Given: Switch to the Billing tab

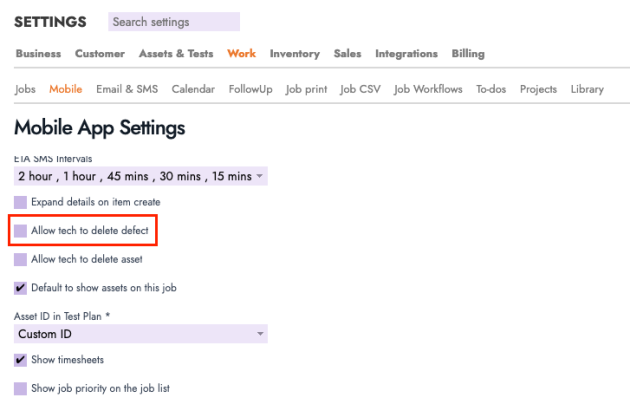Looking at the screenshot, I should coord(467,54).
